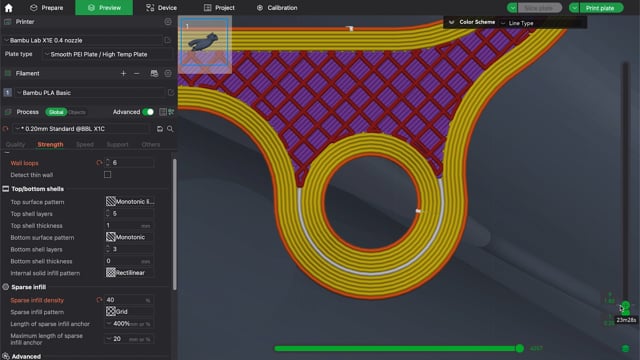Select Global process scope
Image resolution: width=640 pixels, height=360 pixels.
(x=56, y=112)
